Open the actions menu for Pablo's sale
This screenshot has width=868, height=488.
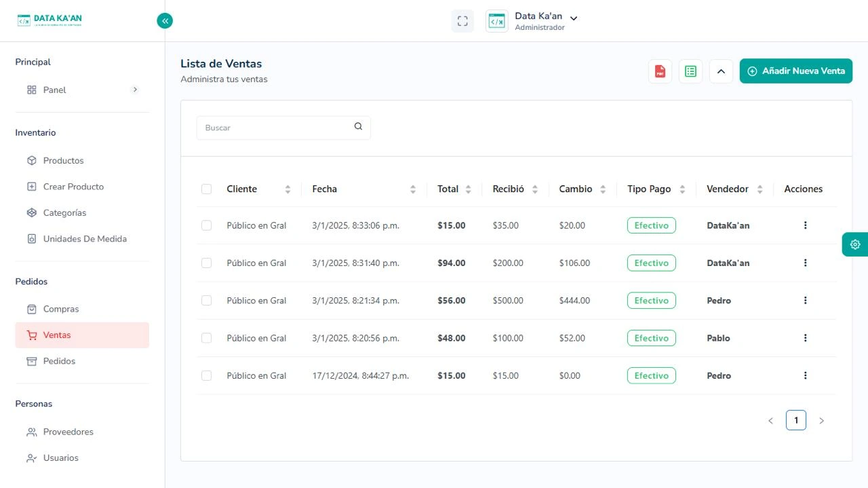pyautogui.click(x=805, y=337)
